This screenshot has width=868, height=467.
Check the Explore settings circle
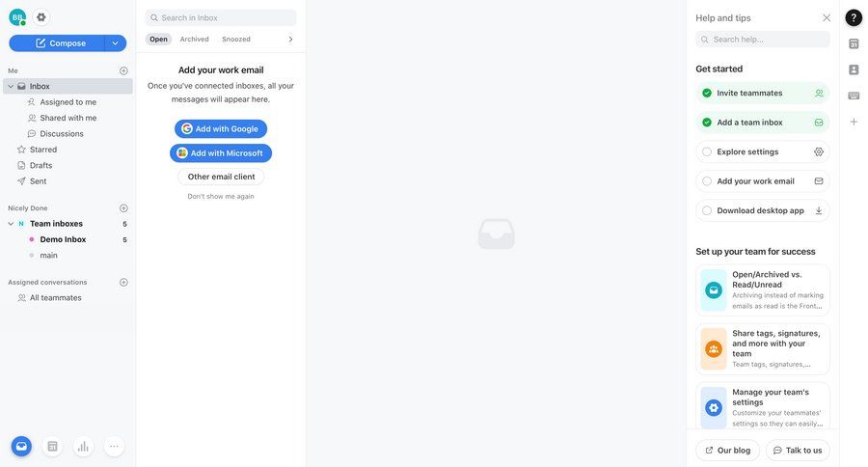click(707, 151)
